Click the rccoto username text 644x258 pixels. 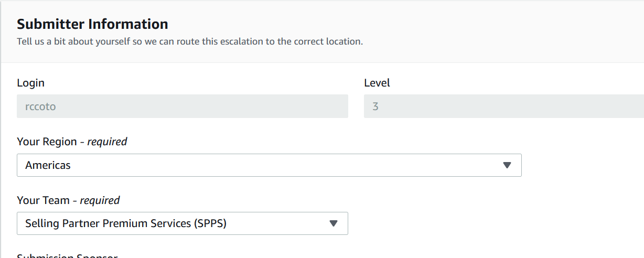point(40,106)
